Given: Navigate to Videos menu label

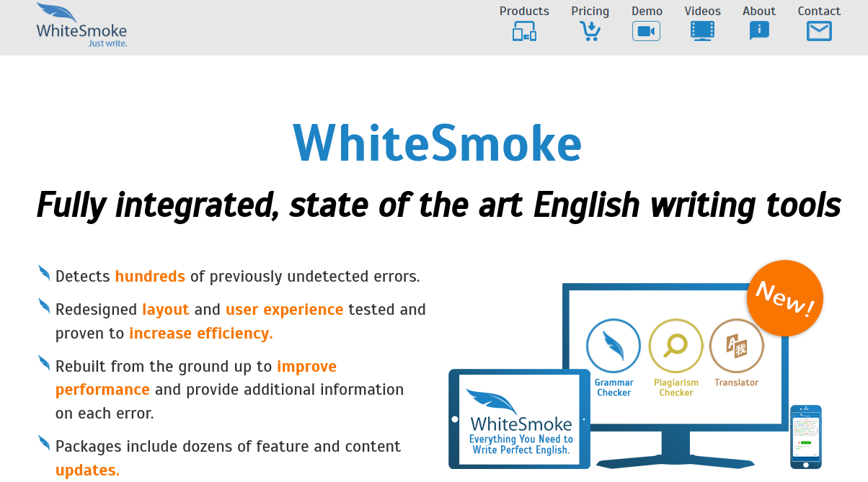Looking at the screenshot, I should click(x=702, y=11).
